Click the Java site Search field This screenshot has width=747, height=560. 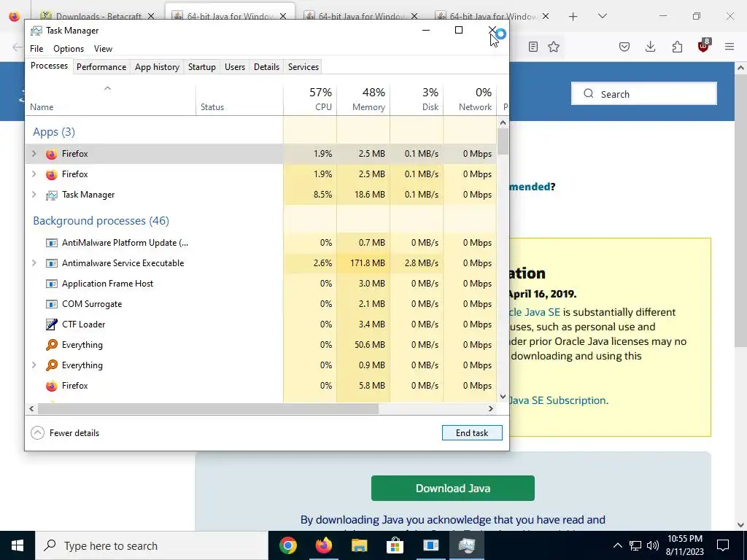click(x=644, y=94)
